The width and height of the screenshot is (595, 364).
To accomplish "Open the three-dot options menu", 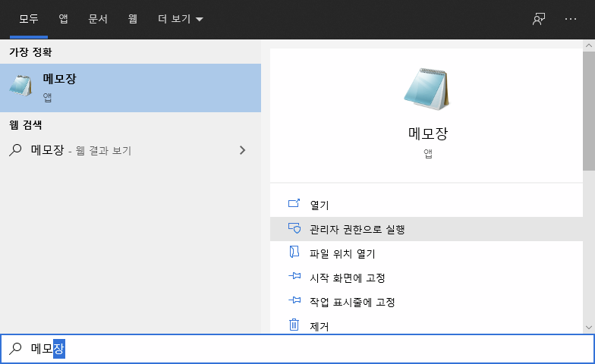I will coord(571,18).
